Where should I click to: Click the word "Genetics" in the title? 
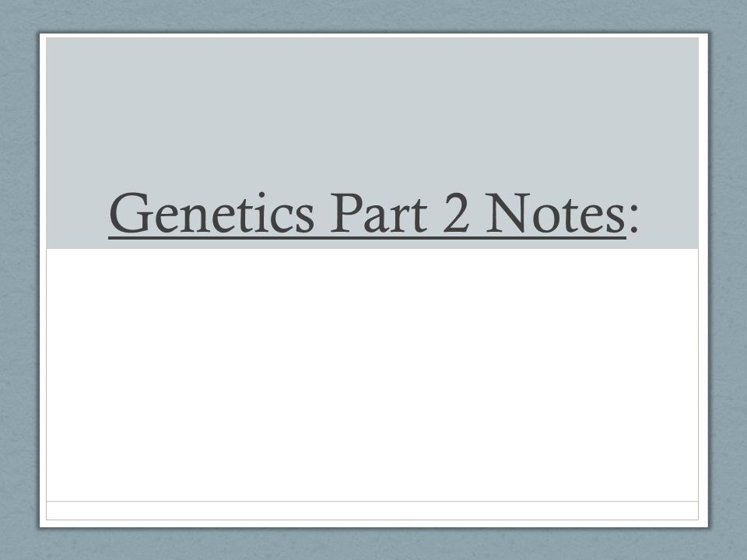point(212,213)
